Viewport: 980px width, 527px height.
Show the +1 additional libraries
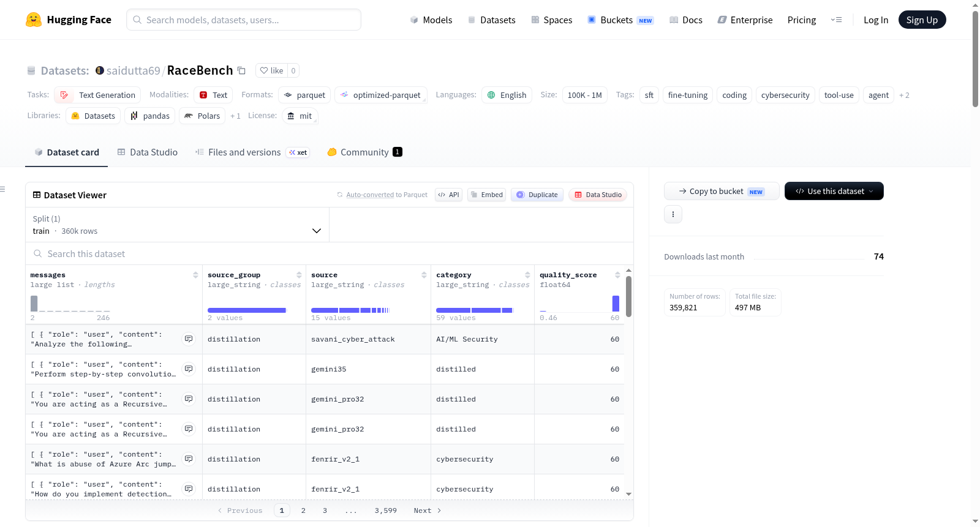[235, 116]
